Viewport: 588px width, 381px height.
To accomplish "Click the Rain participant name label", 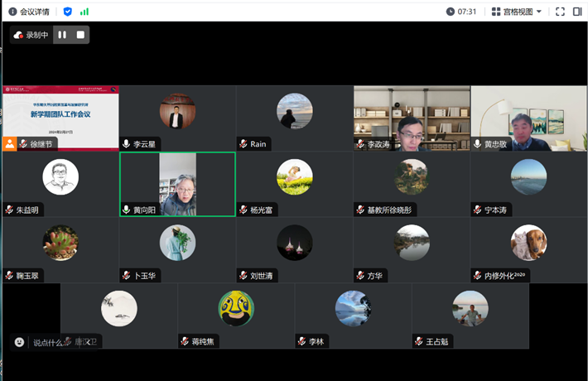I will (x=258, y=144).
